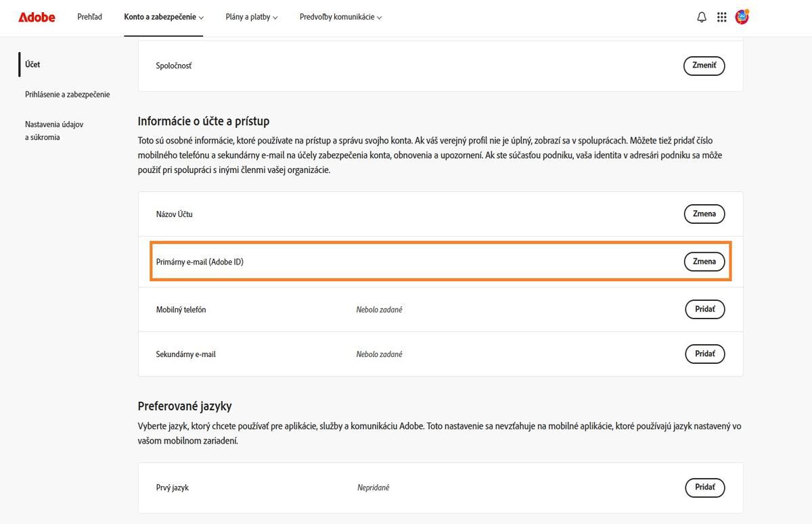
Task: Open the notifications bell
Action: point(702,17)
